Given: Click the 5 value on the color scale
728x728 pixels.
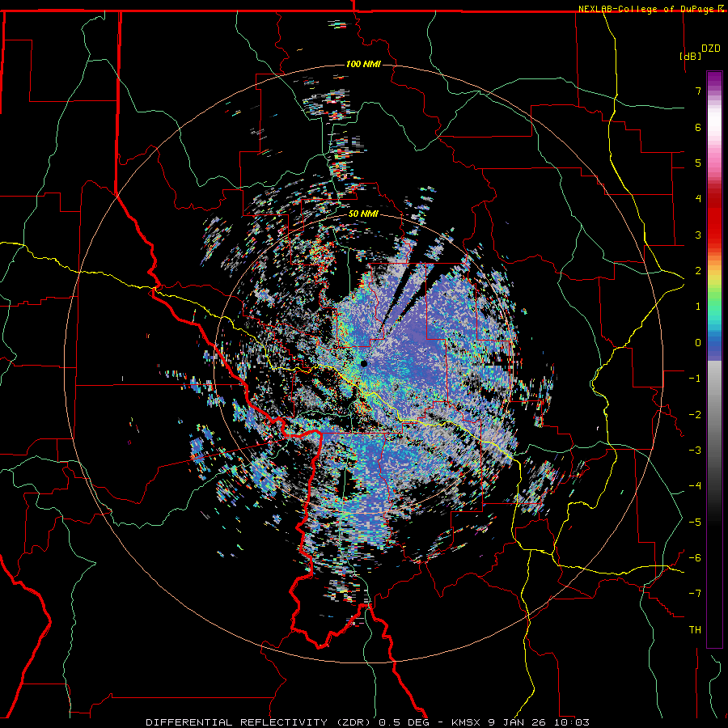Looking at the screenshot, I should (698, 163).
